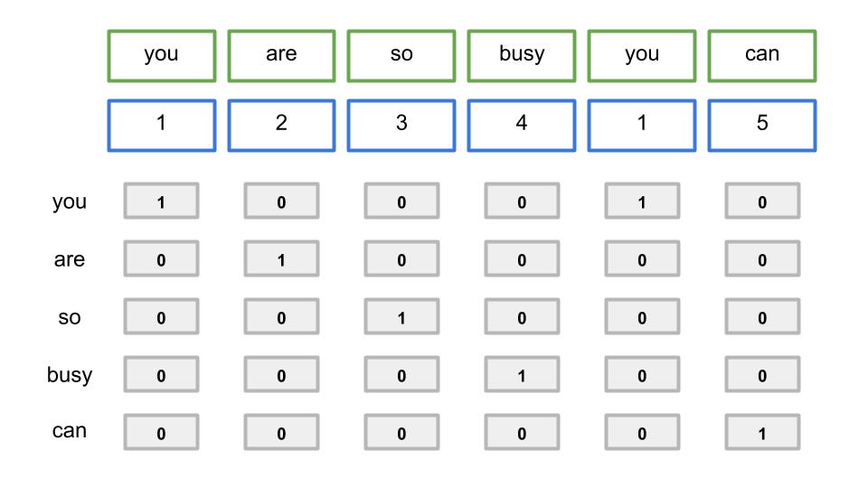Select the 'so' row label

coord(70,317)
